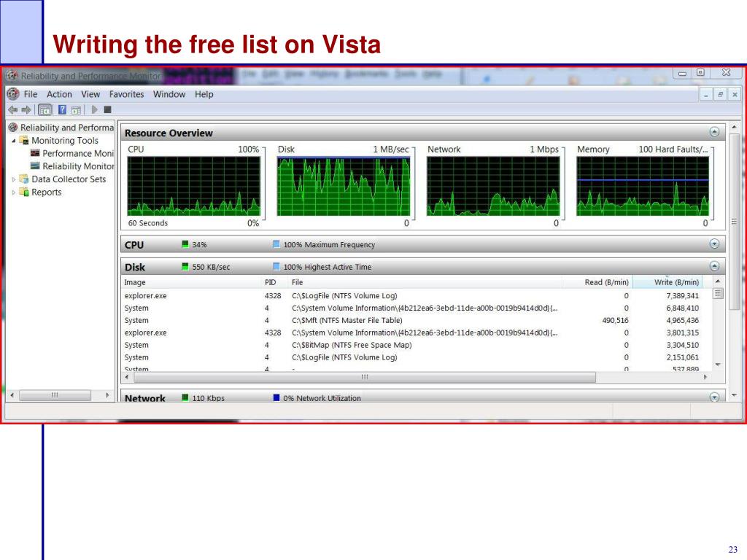Click the Disk list scroll right arrow
Screen dimensions: 747x560
705,377
